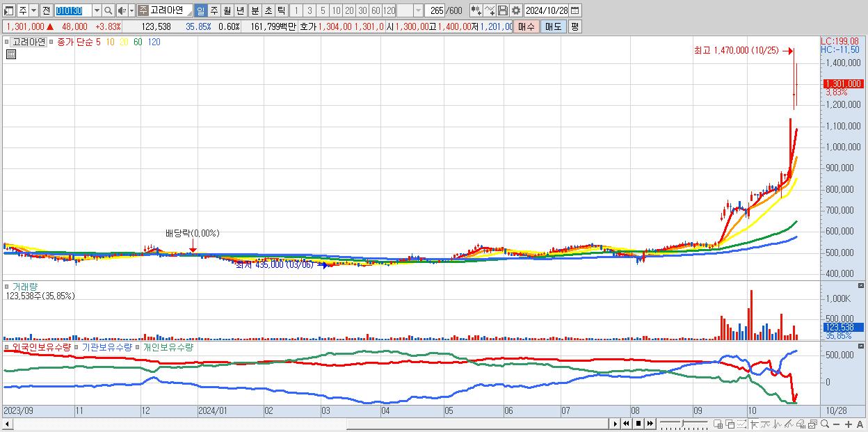
Task: Zoom in with the plus icon
Action: pyautogui.click(x=849, y=424)
